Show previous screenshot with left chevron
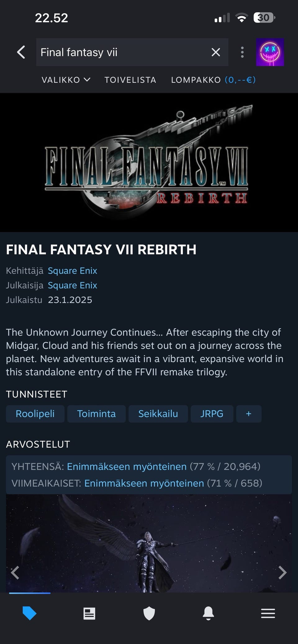Screen dimensions: 298x644 tap(15, 572)
